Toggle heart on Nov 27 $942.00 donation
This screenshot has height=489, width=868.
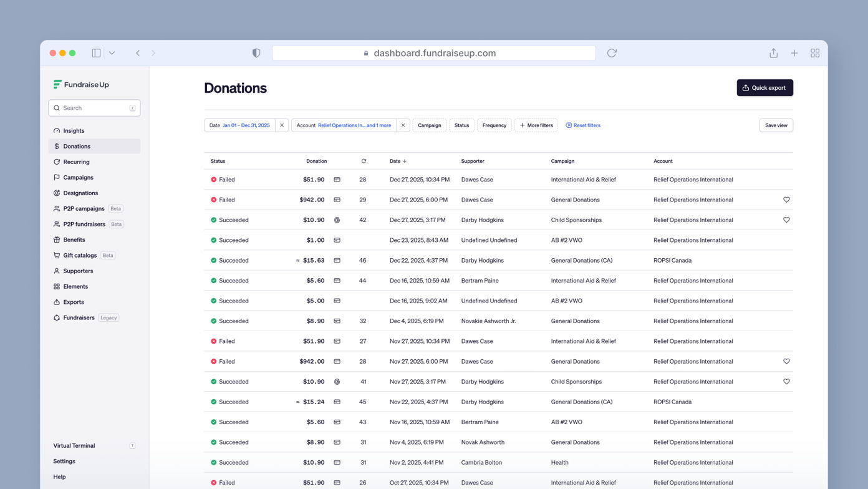(x=786, y=361)
